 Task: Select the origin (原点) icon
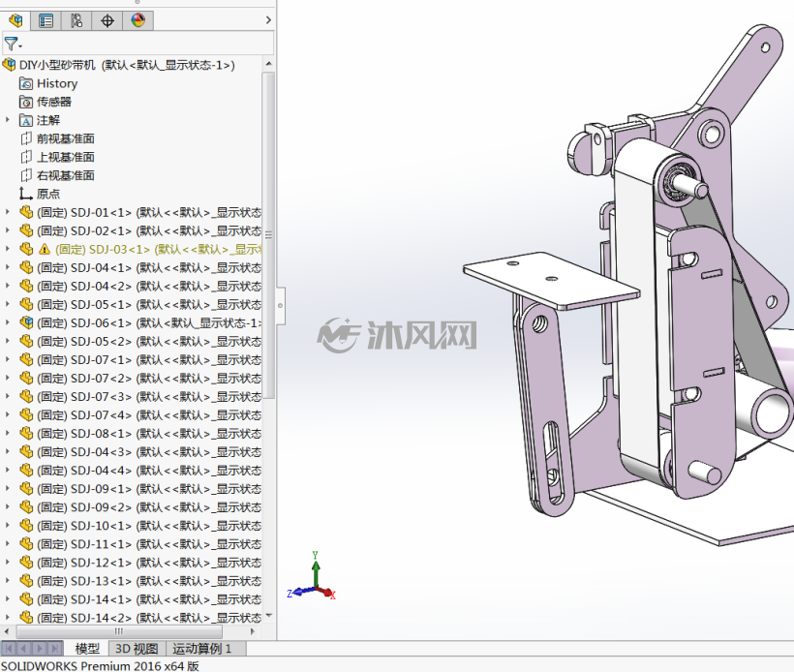click(26, 194)
